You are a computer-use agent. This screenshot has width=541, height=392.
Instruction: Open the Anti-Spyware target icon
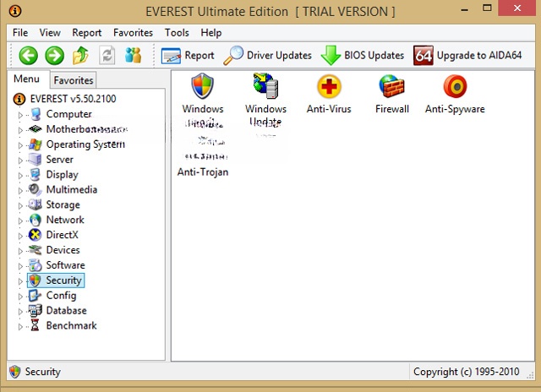(x=455, y=86)
